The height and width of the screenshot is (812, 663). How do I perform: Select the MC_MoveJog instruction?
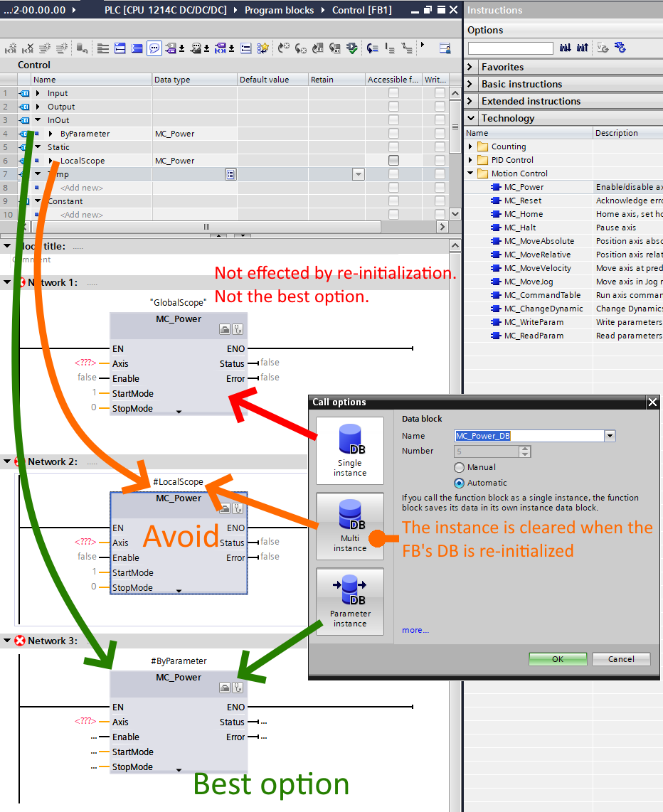(529, 281)
